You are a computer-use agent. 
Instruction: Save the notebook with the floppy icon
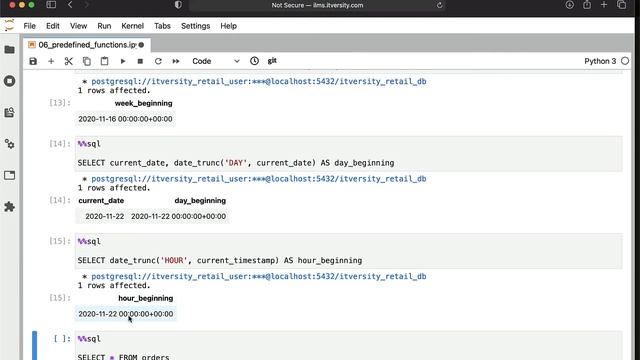coord(33,61)
